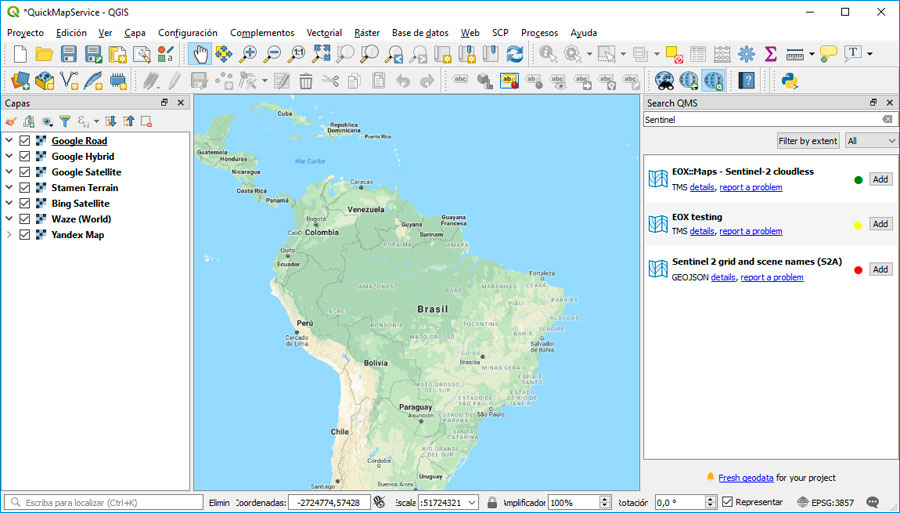Open the Escala scale dropdown
This screenshot has width=900, height=513.
coord(472,503)
